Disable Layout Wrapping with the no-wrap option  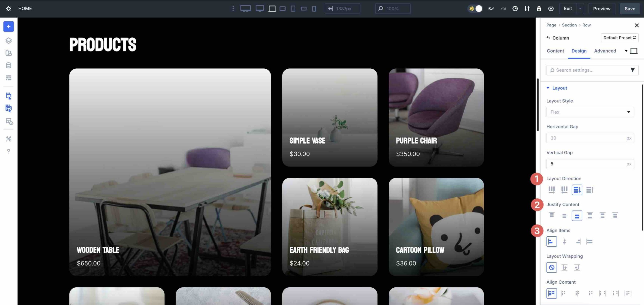[x=552, y=268]
